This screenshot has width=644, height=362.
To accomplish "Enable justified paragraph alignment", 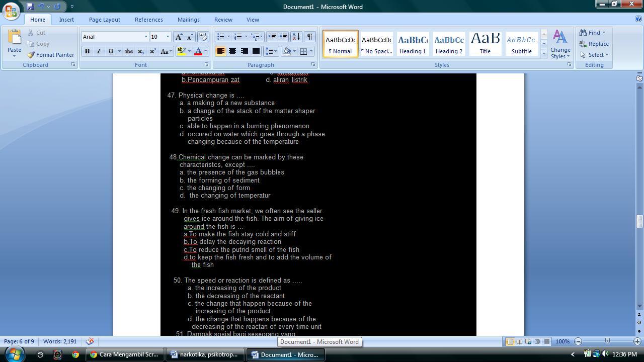I will pyautogui.click(x=257, y=51).
